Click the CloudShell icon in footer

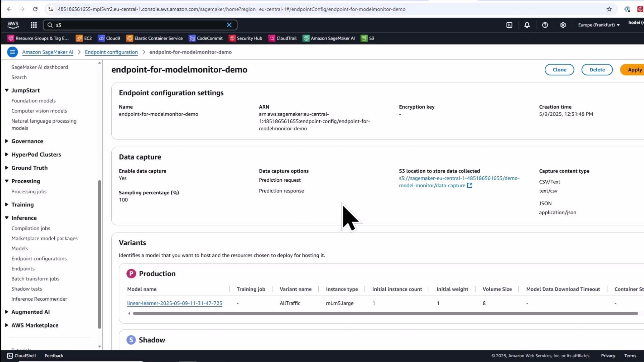[x=10, y=356]
